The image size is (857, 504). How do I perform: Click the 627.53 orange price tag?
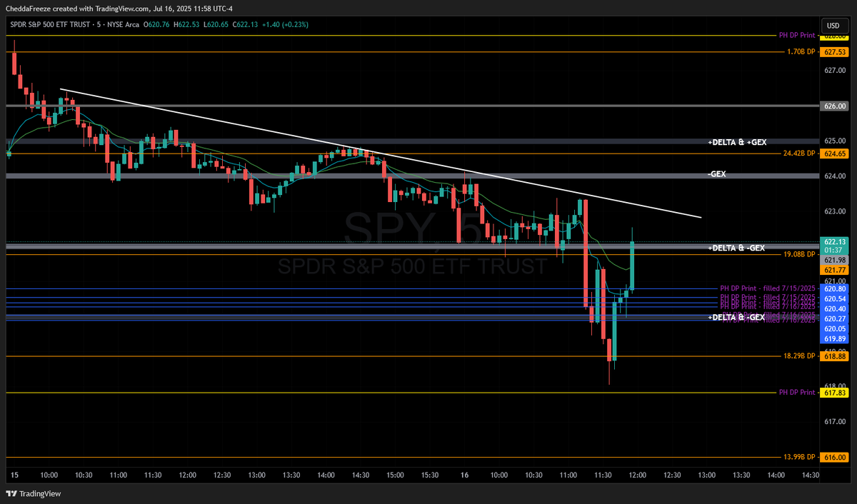point(834,52)
